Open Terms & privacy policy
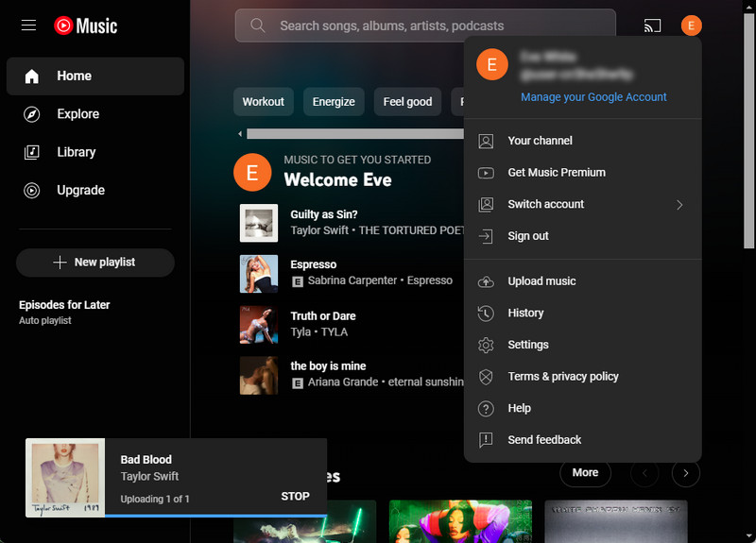756x543 pixels. coord(582,377)
